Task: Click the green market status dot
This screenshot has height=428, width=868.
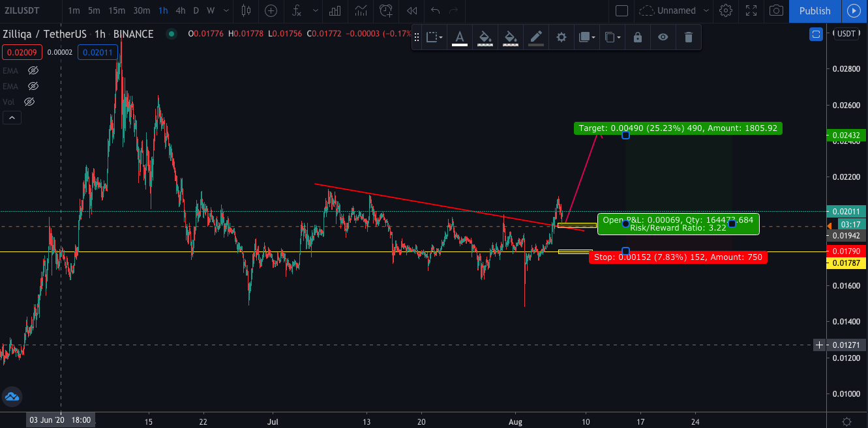Action: [x=171, y=34]
